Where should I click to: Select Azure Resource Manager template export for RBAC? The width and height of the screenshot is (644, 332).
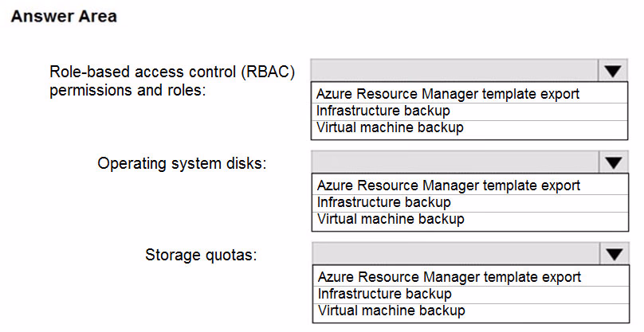(469, 94)
